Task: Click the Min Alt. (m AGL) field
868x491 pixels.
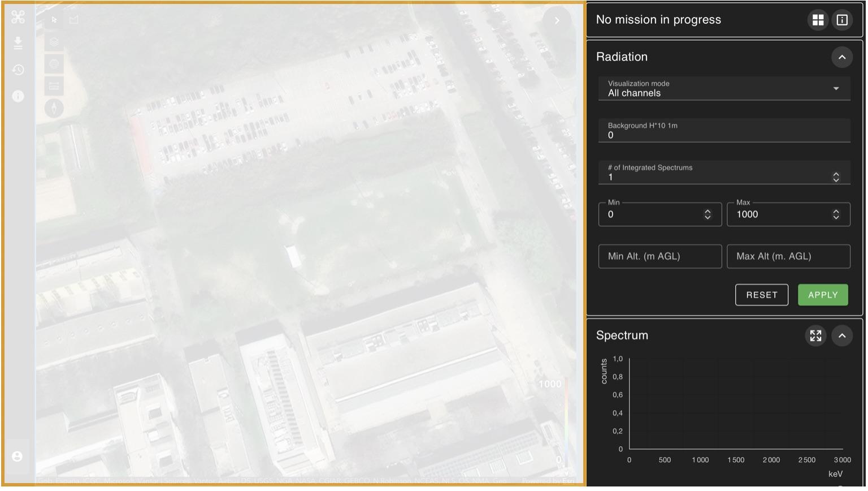Action: 659,256
